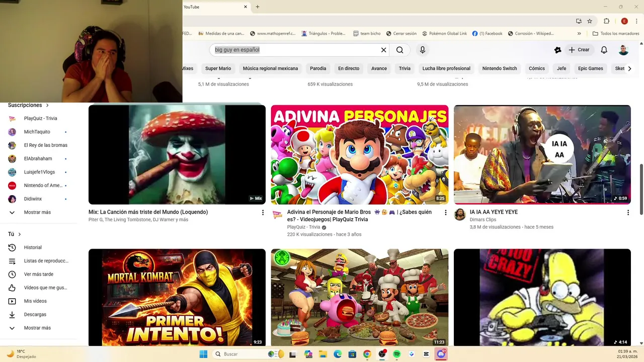Viewport: 644px width, 362px height.
Task: Open the Cerrar sesión bookmark
Action: [x=401, y=34]
